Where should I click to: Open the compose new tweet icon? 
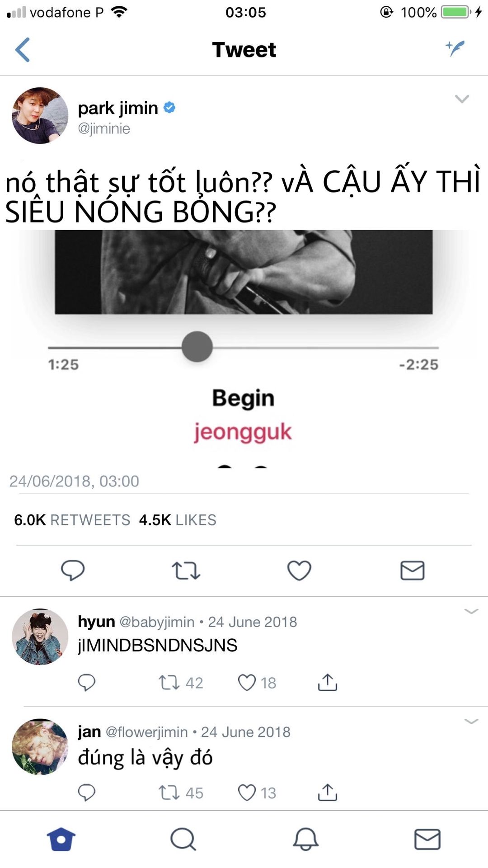pos(455,48)
